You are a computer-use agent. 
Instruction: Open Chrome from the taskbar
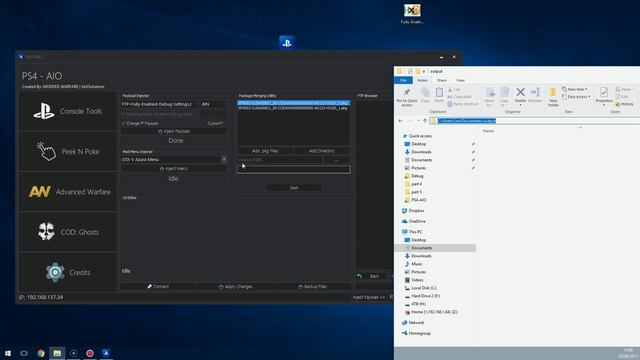[41, 353]
